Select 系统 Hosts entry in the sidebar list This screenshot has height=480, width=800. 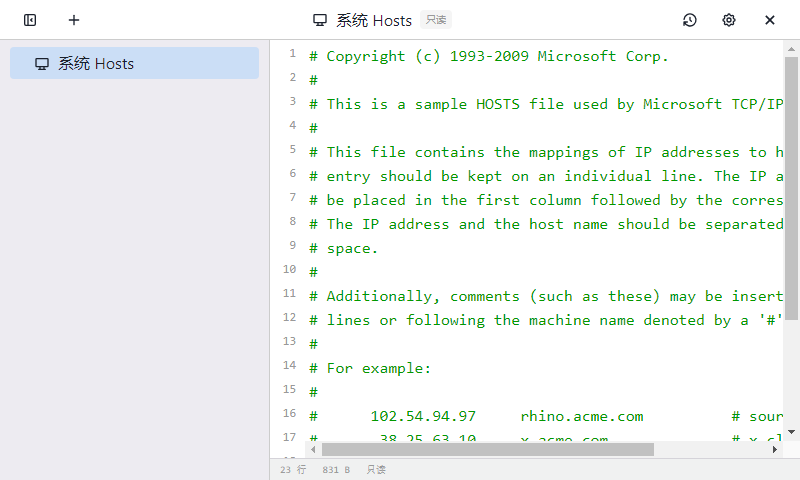tap(134, 63)
